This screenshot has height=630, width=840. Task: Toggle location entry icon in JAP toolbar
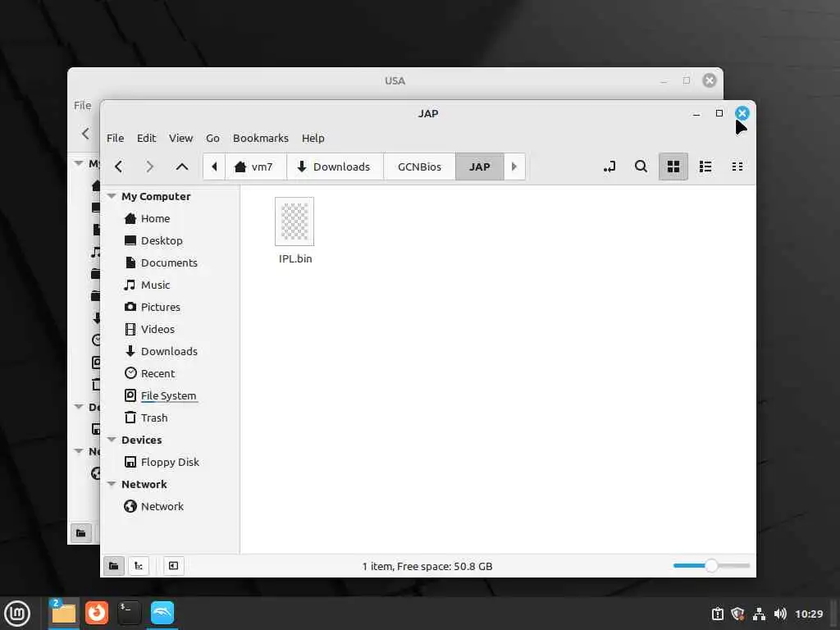click(x=609, y=167)
